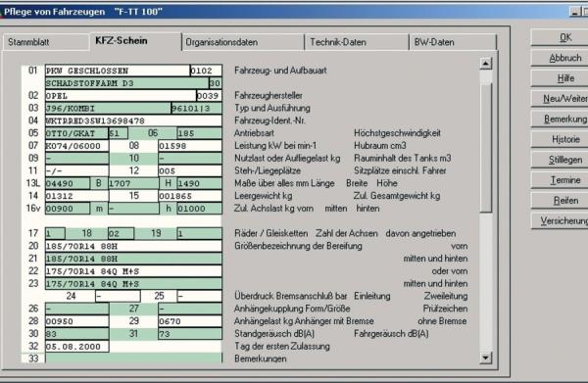Open the Versicherung dialog

click(x=560, y=221)
